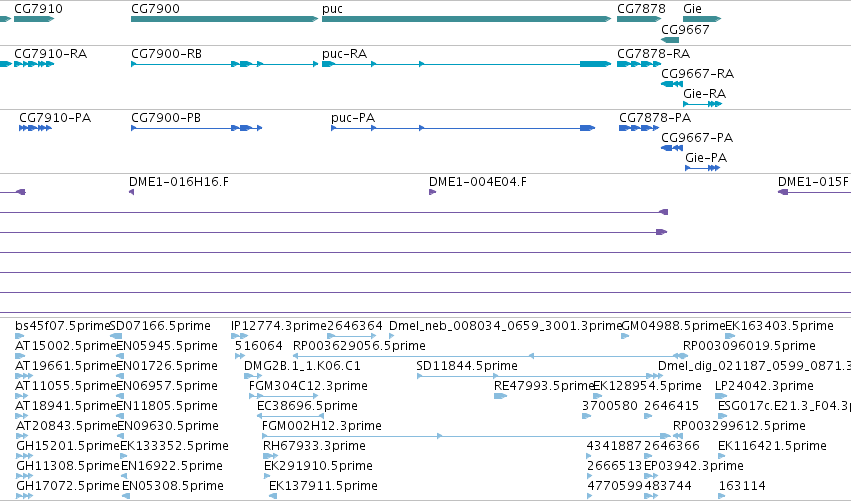Open the SD11844.5prime EST label
This screenshot has height=501, width=851.
point(467,366)
